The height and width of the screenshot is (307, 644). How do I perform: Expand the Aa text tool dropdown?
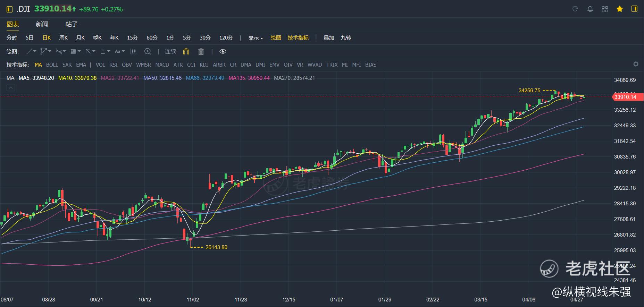[x=119, y=51]
